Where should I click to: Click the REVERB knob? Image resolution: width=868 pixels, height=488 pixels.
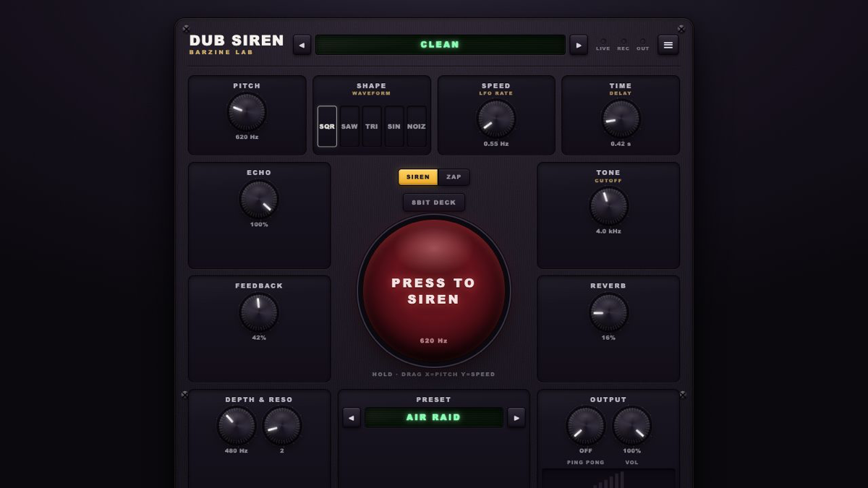tap(608, 312)
